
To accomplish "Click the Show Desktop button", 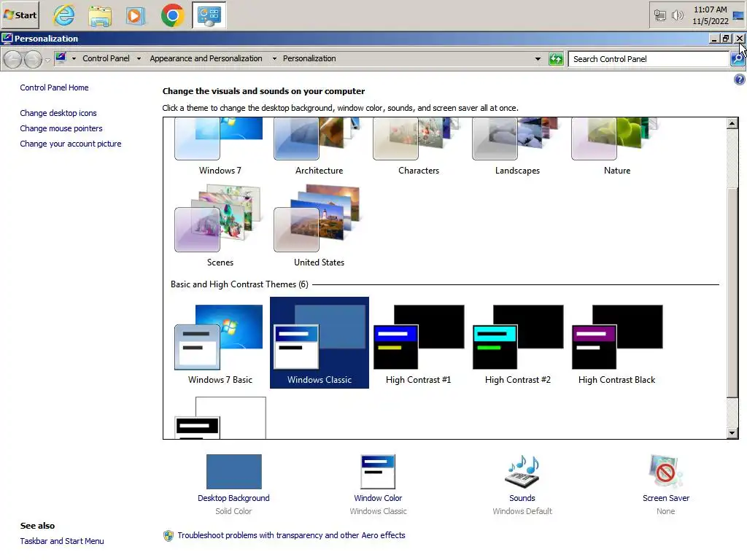I will (738, 15).
